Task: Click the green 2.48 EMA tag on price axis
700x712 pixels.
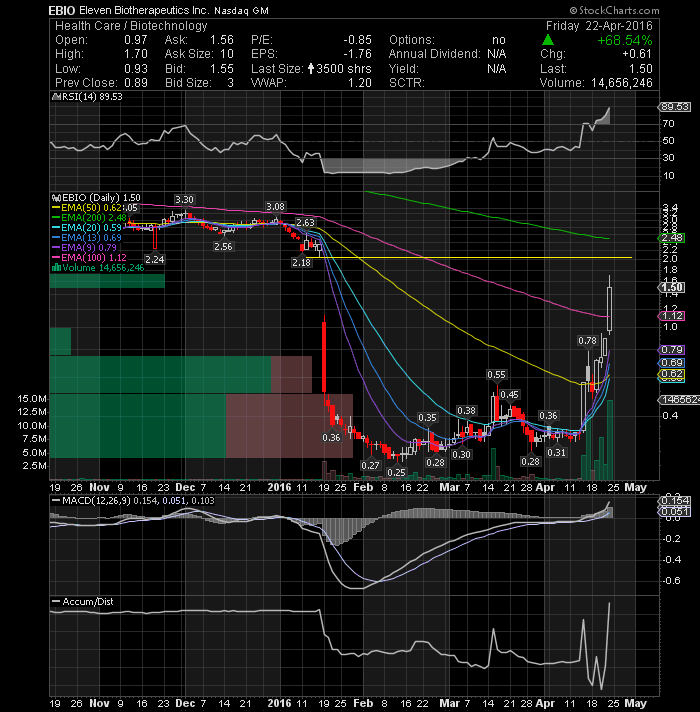Action: pyautogui.click(x=672, y=238)
